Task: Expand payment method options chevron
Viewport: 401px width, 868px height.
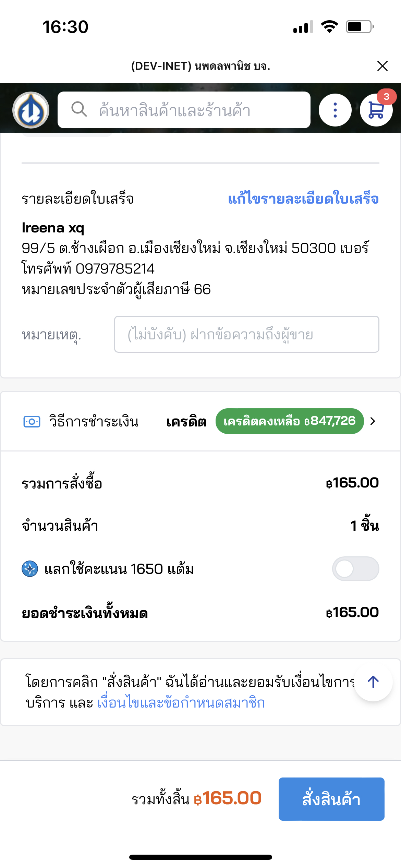Action: click(373, 421)
